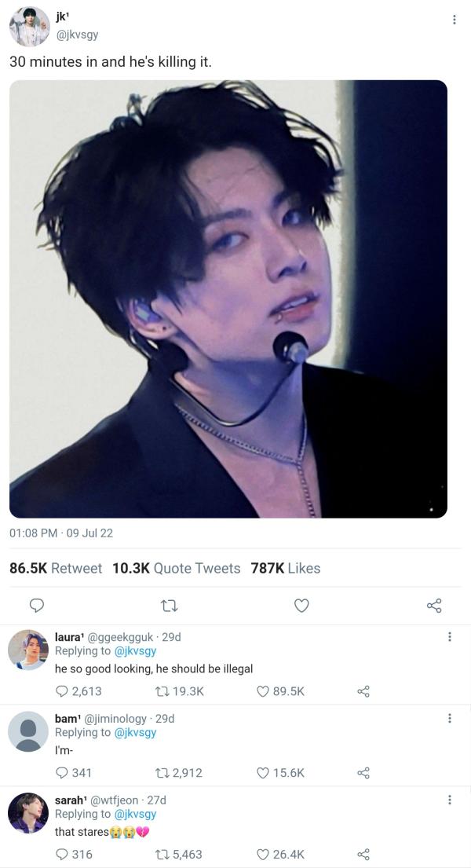Open more options on bam's reply

click(449, 719)
